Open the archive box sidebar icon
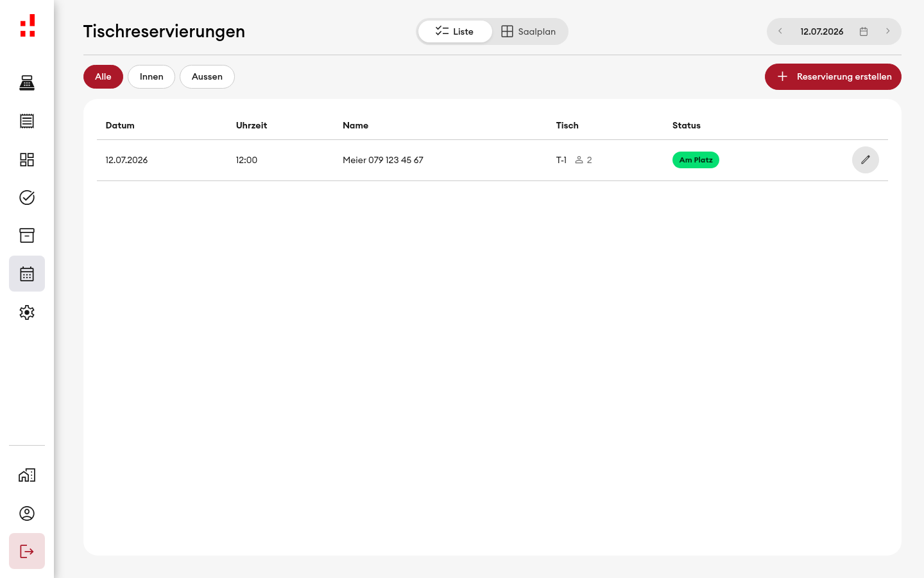Image resolution: width=924 pixels, height=578 pixels. coord(27,235)
